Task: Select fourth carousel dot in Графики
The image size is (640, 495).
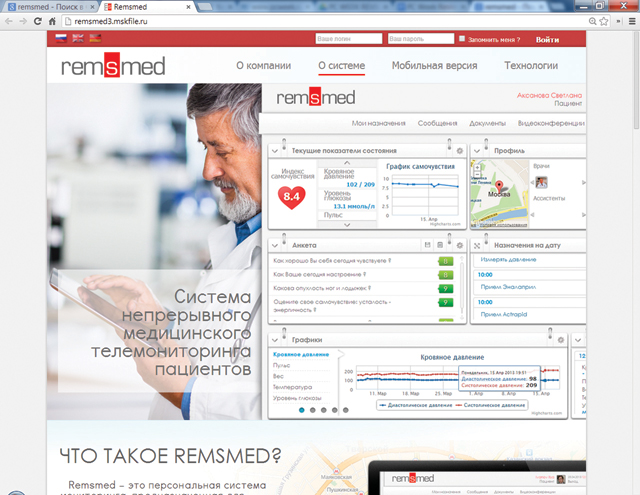Action: [335, 410]
